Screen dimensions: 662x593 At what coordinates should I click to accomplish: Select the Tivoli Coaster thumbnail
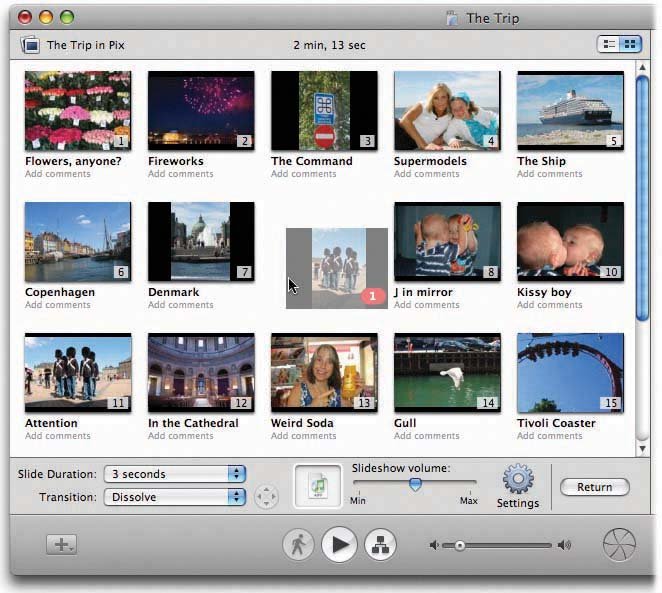[x=570, y=373]
